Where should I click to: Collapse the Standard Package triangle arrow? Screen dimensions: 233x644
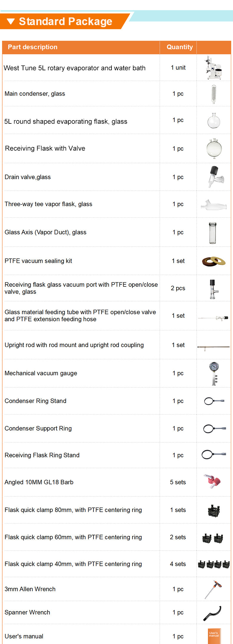pyautogui.click(x=11, y=21)
